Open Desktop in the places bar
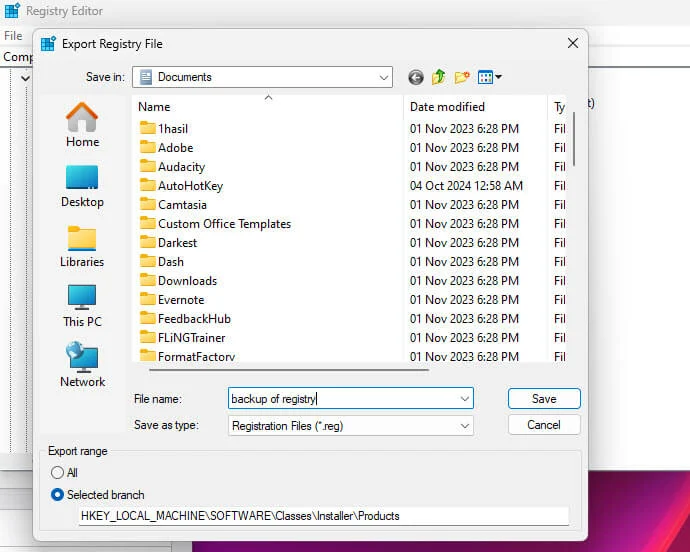This screenshot has width=690, height=552. pos(82,186)
